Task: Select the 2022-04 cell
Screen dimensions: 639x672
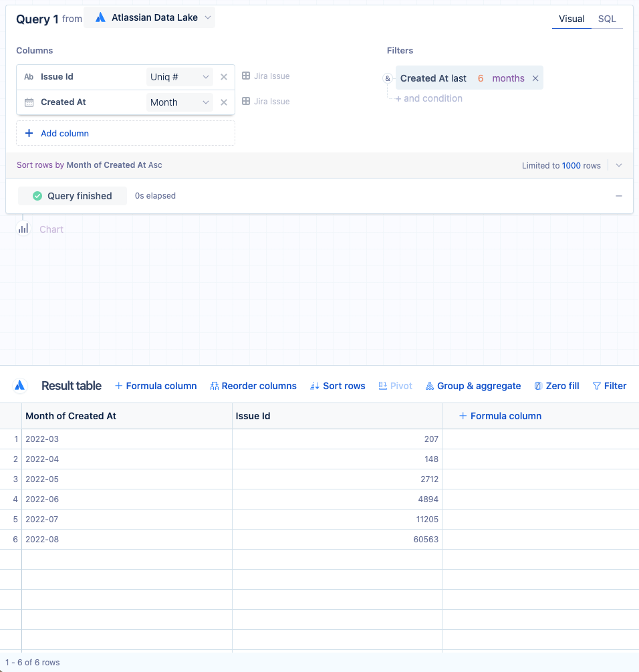Action: click(x=127, y=459)
